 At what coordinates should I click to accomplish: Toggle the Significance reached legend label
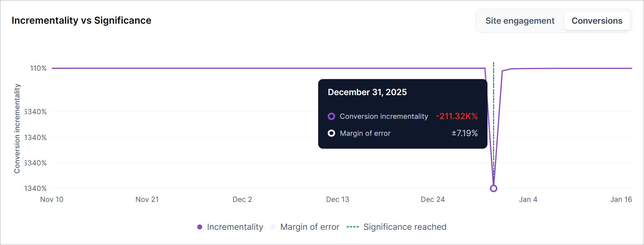(405, 227)
